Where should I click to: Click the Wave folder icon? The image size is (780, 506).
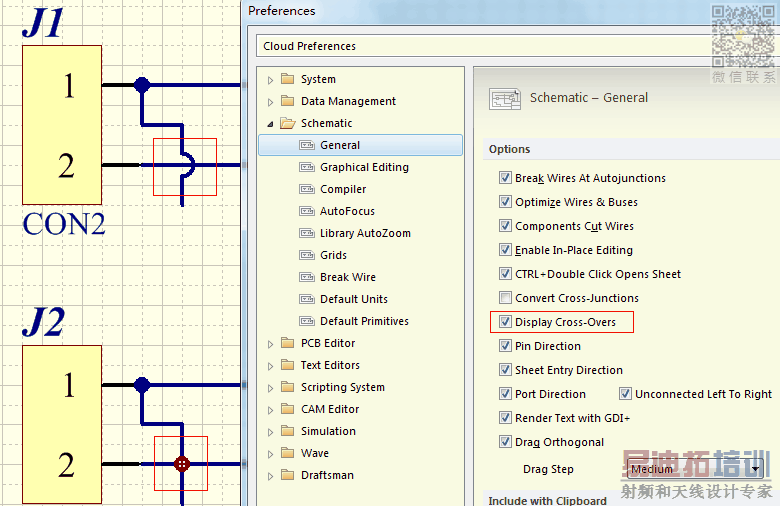[x=288, y=453]
